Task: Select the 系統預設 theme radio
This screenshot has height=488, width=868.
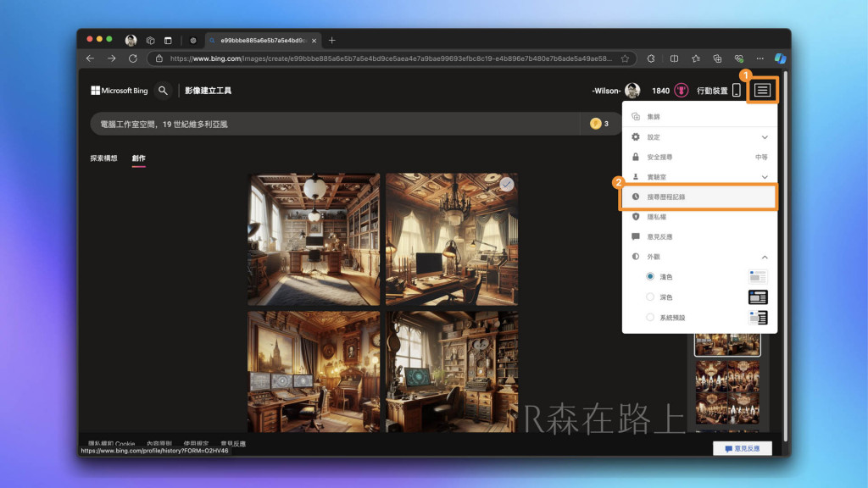Action: [650, 317]
